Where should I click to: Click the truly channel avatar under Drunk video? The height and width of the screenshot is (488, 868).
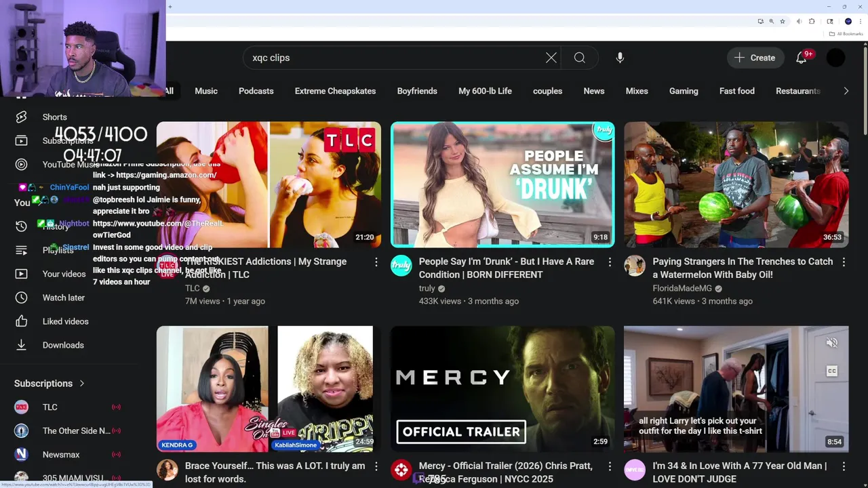[x=401, y=266]
